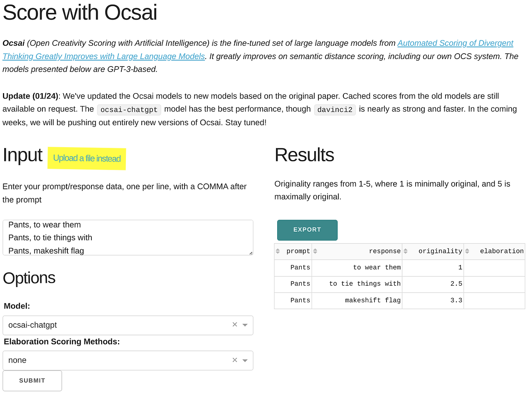Click the resize handle of the input text area
The height and width of the screenshot is (398, 532).
point(251,252)
